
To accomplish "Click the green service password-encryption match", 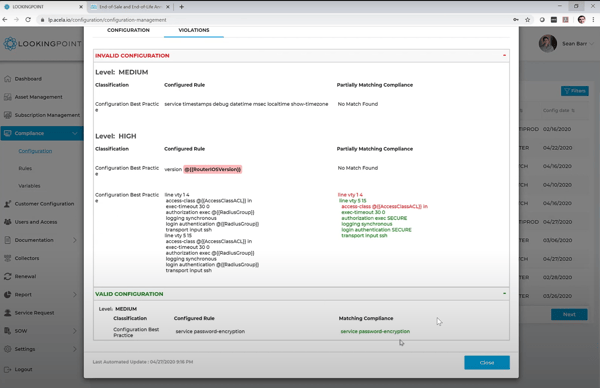I will pyautogui.click(x=375, y=331).
